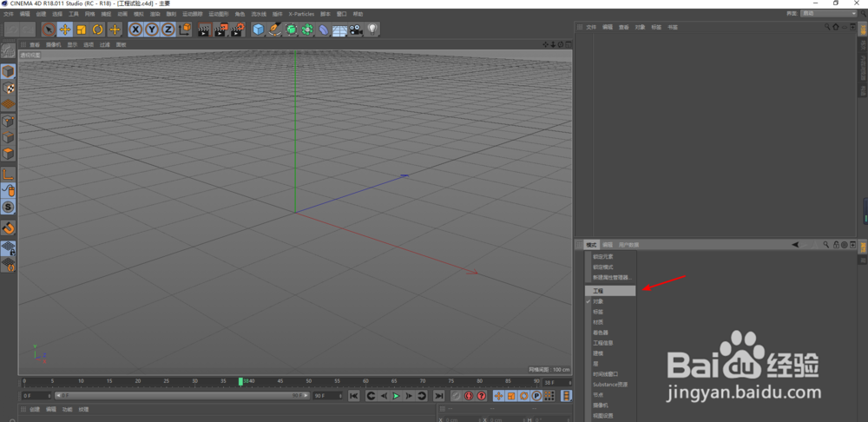The image size is (868, 422).
Task: Toggle the locked workplane icon
Action: [9, 248]
